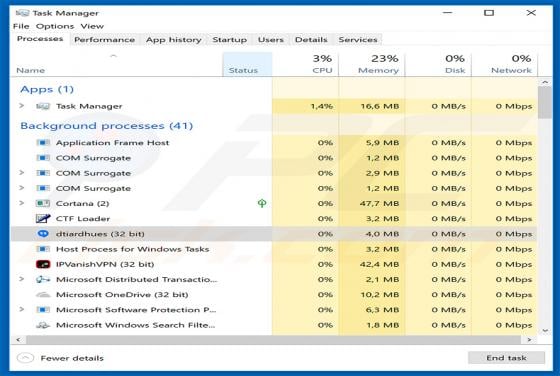560x376 pixels.
Task: Click the dtiardhues blue icon
Action: tap(43, 234)
